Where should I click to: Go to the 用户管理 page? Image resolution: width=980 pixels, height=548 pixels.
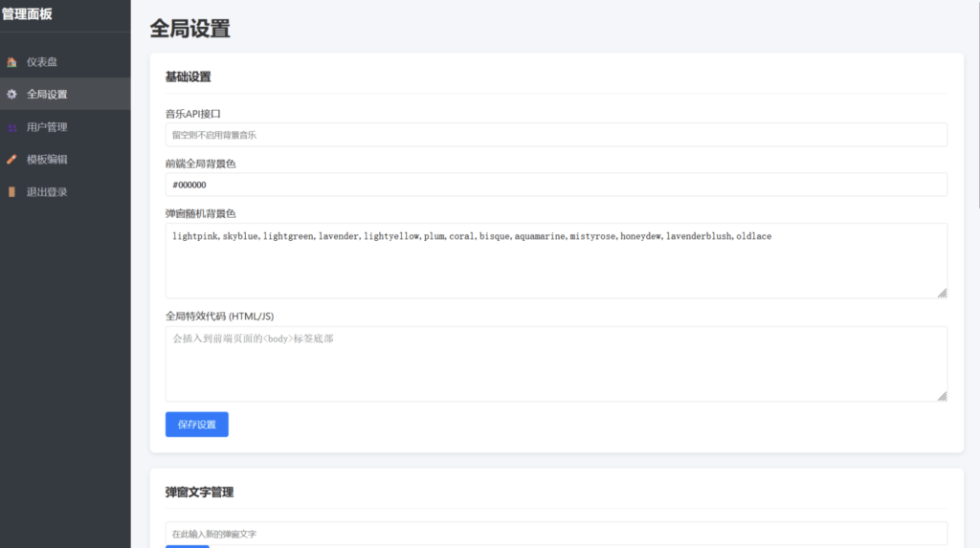pyautogui.click(x=47, y=127)
